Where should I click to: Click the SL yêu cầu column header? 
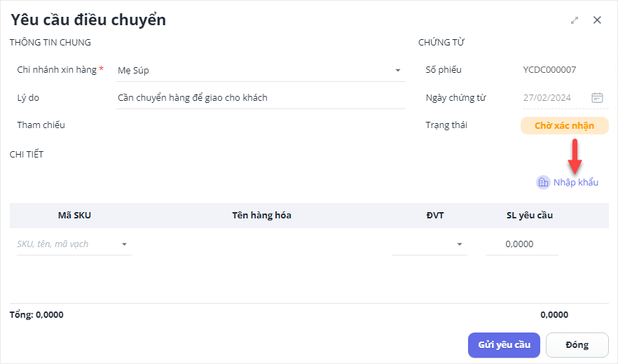[x=529, y=216]
